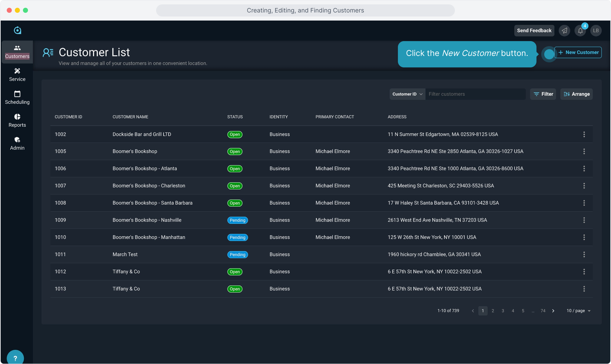Open the LB user avatar menu
This screenshot has width=611, height=364.
pos(596,31)
